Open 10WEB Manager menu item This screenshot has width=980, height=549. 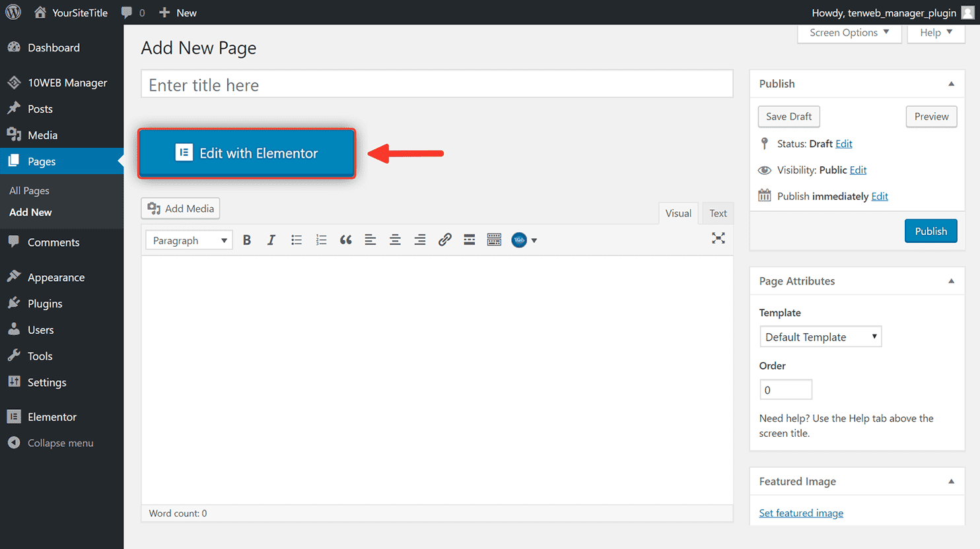pos(61,82)
